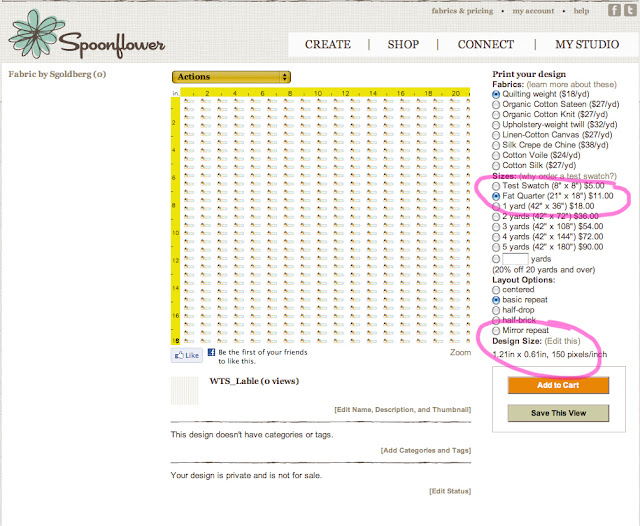Select centered layout option
640x526 pixels.
(x=496, y=290)
